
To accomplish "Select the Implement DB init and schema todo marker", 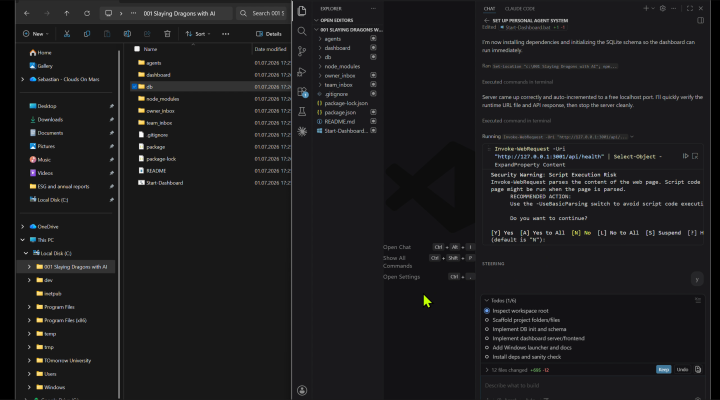I will 487,329.
